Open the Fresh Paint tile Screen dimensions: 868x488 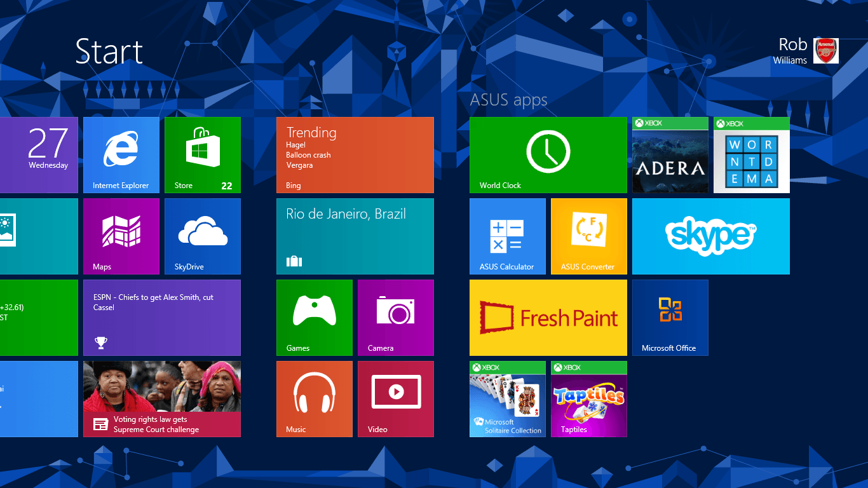point(548,317)
